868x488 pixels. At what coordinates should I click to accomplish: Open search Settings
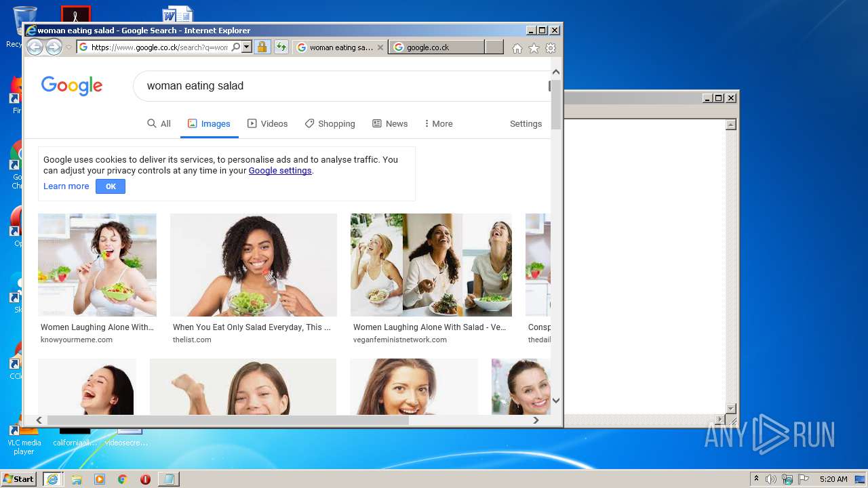coord(526,123)
